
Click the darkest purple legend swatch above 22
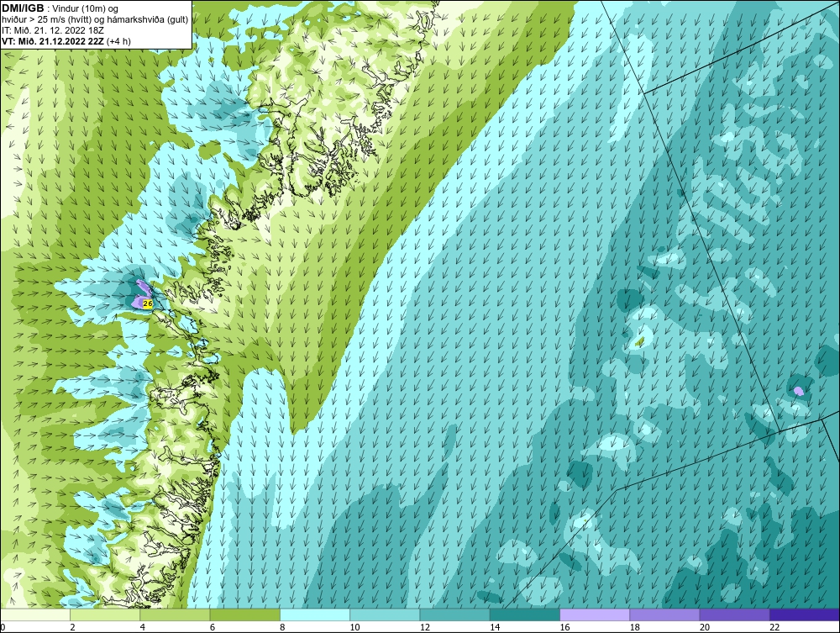(x=804, y=615)
